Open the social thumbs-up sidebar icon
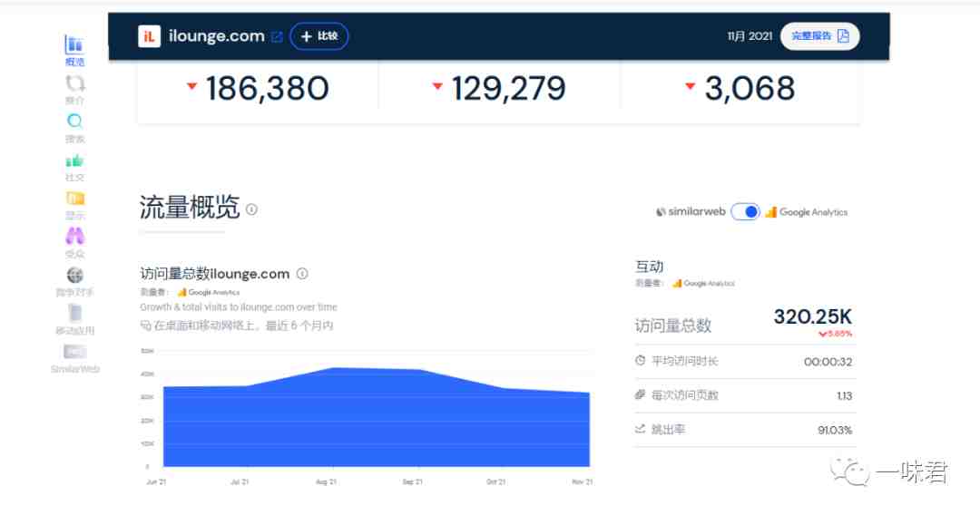Screen dimensions: 980x515 (74, 160)
